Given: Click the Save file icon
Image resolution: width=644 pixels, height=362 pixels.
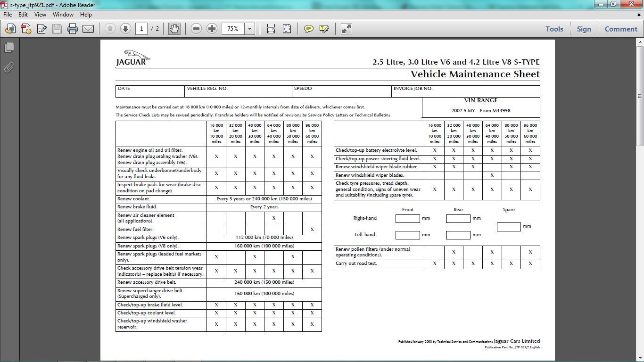Looking at the screenshot, I should (57, 29).
